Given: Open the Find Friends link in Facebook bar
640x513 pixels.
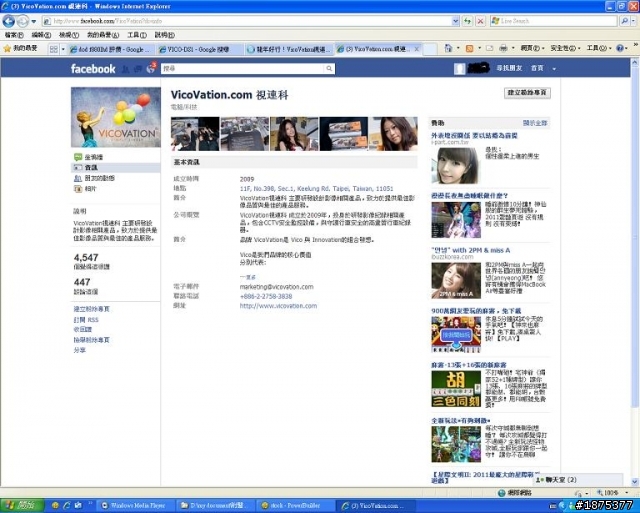Looking at the screenshot, I should [x=509, y=69].
